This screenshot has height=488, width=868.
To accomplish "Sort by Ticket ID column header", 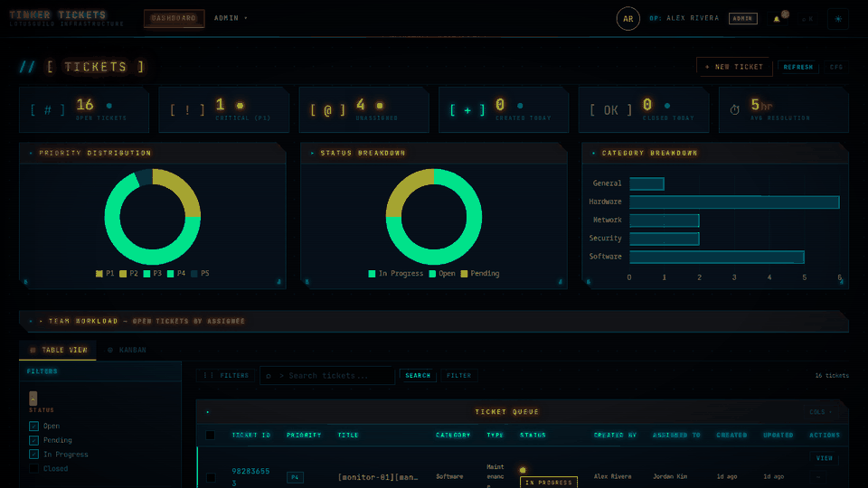I will pos(250,436).
